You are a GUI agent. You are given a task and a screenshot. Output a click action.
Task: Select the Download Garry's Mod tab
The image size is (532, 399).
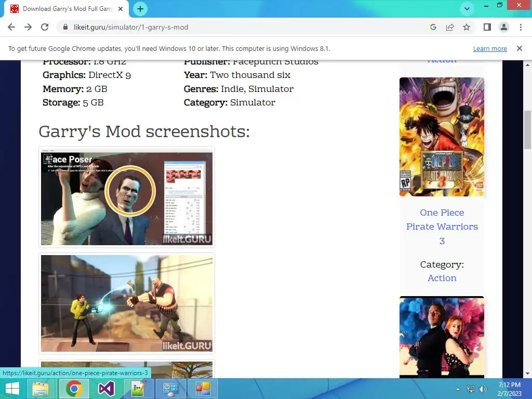[x=66, y=9]
